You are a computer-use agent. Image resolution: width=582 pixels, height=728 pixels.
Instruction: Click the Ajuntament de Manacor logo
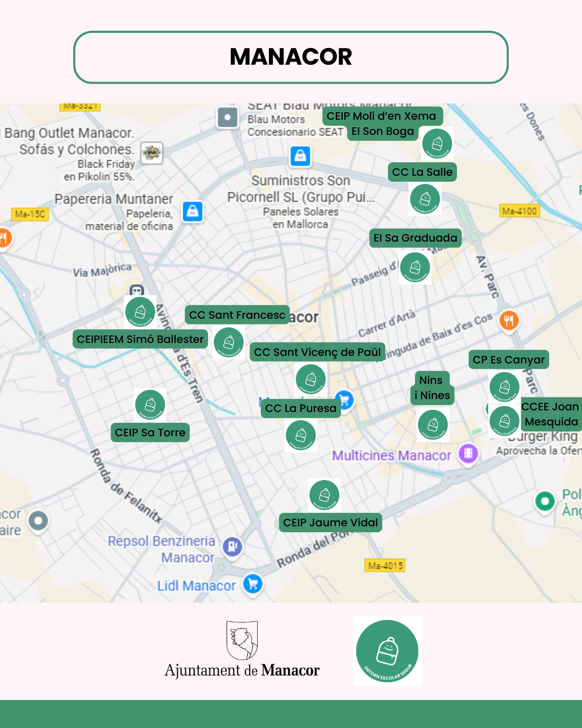pos(242,649)
